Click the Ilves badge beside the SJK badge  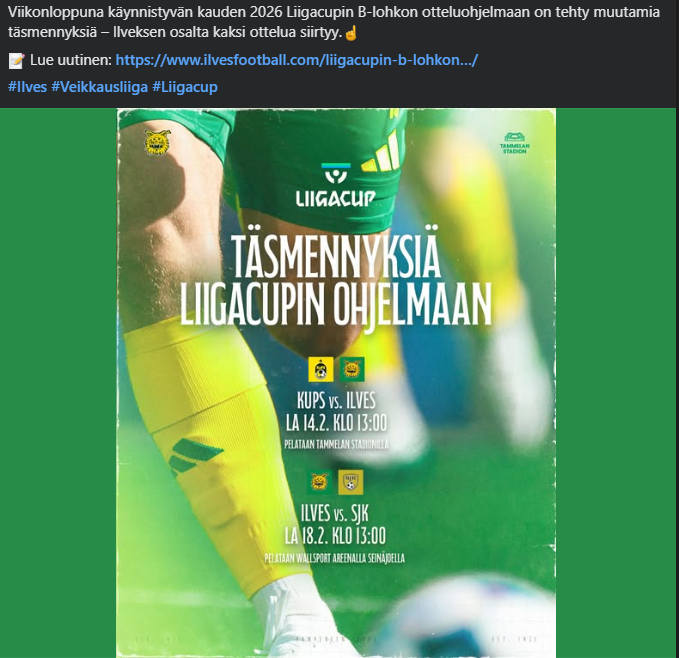point(319,482)
